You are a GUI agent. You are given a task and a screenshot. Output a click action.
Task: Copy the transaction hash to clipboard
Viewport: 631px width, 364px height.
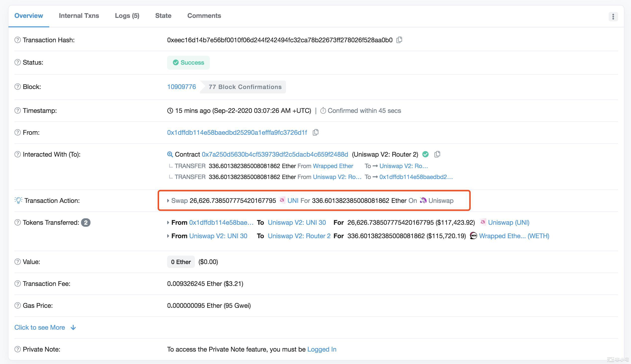click(399, 40)
